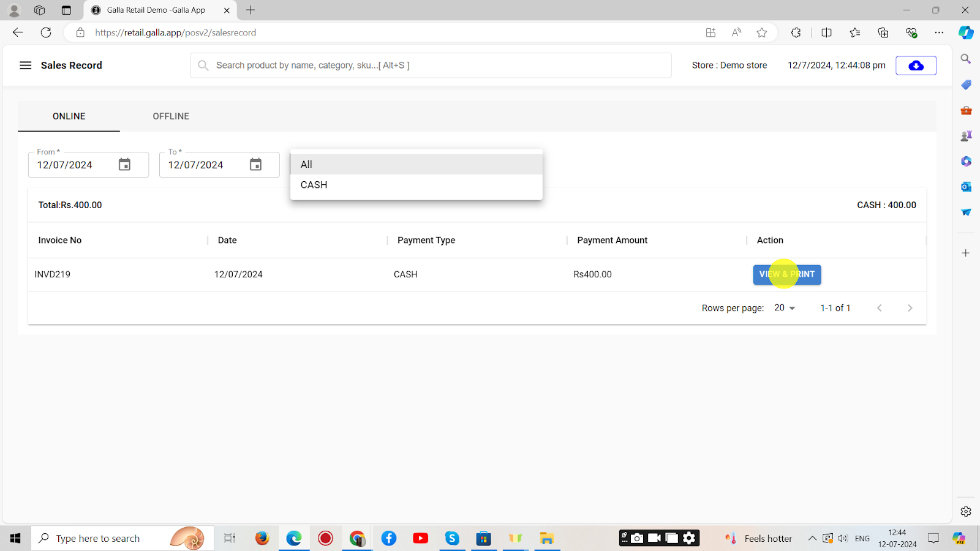Add page to favorites star icon
The width and height of the screenshot is (980, 551).
click(x=761, y=32)
